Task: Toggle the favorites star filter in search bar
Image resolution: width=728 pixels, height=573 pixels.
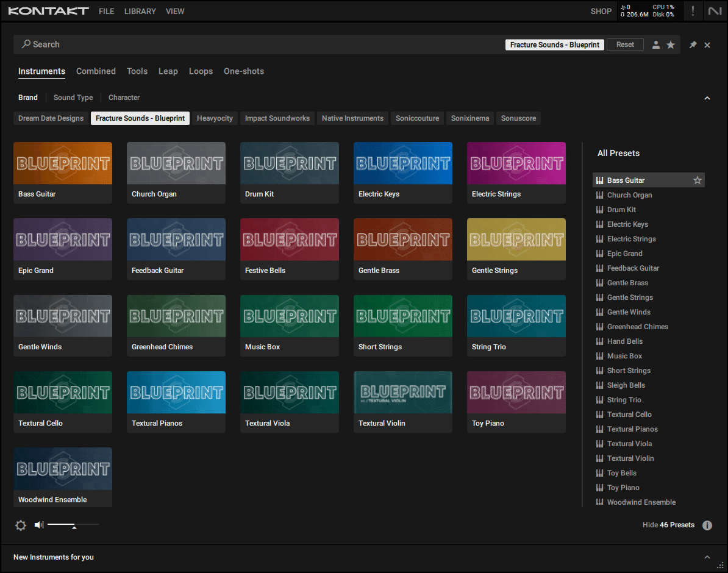Action: point(671,44)
